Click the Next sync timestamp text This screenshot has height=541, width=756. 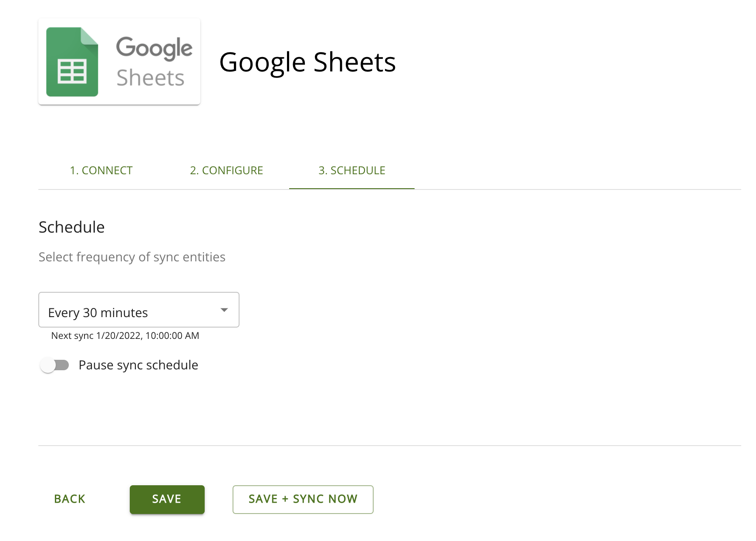[x=125, y=335]
